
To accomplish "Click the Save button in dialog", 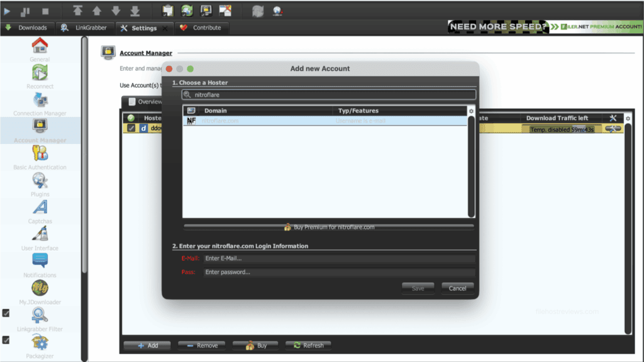I will [x=418, y=288].
